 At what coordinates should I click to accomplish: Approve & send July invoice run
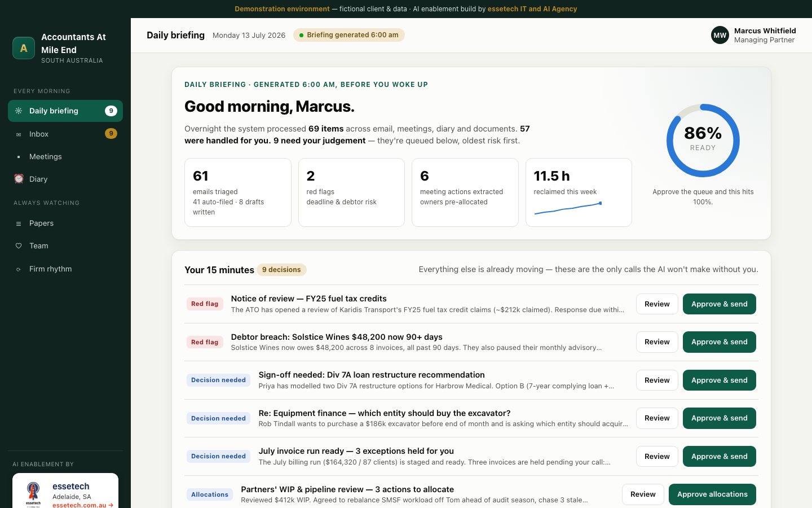(x=720, y=456)
